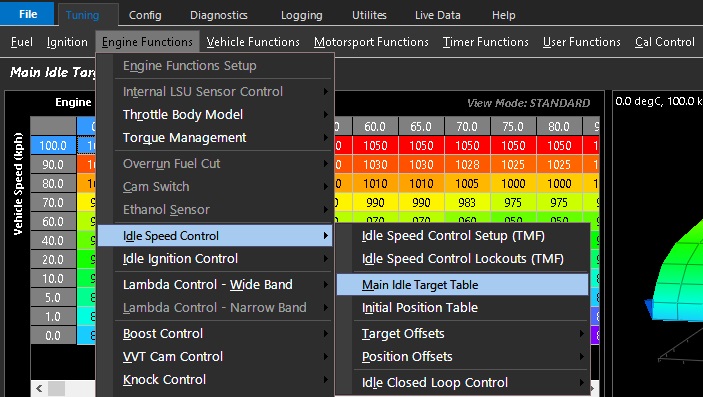This screenshot has width=703, height=397.
Task: Expand Lambda Control - Narrow Band submenu
Action: point(215,307)
